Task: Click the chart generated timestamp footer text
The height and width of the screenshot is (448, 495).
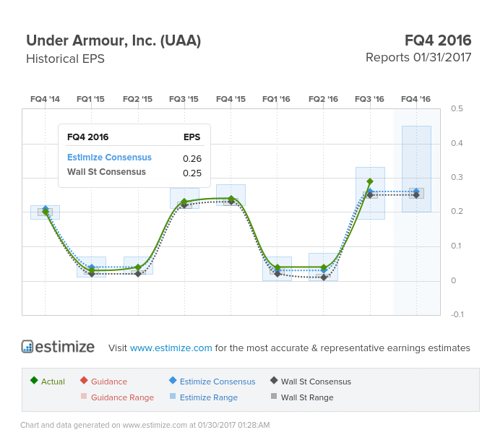Action: coord(145,425)
